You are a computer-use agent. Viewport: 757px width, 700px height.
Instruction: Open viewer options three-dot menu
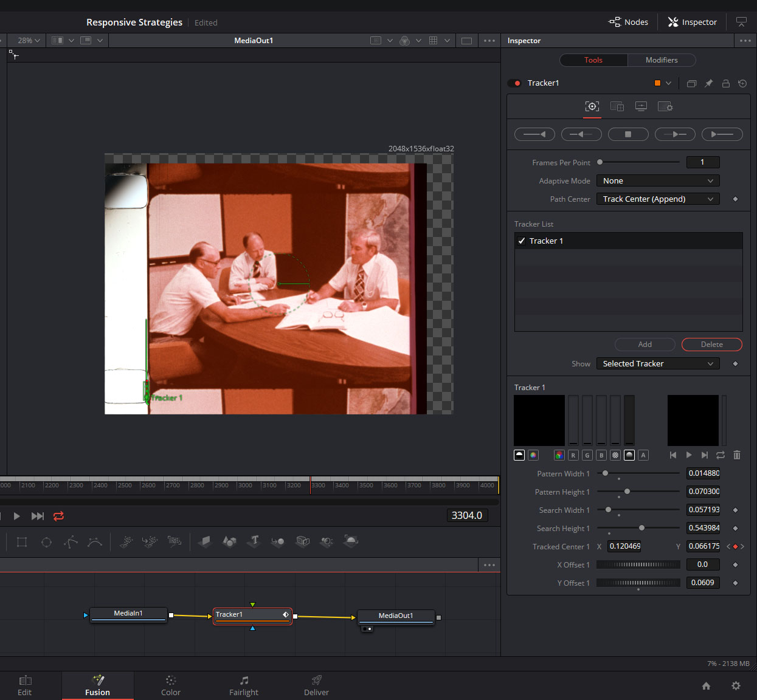tap(489, 41)
